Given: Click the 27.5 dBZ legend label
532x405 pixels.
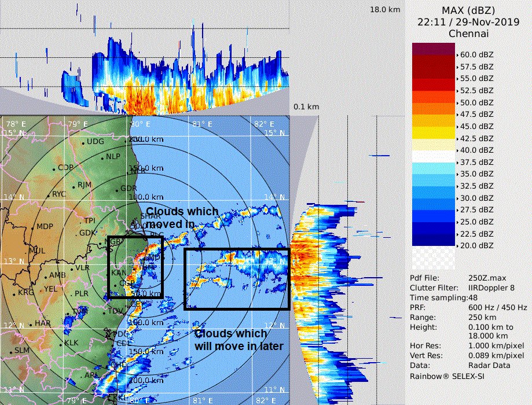Looking at the screenshot, I should [x=476, y=209].
